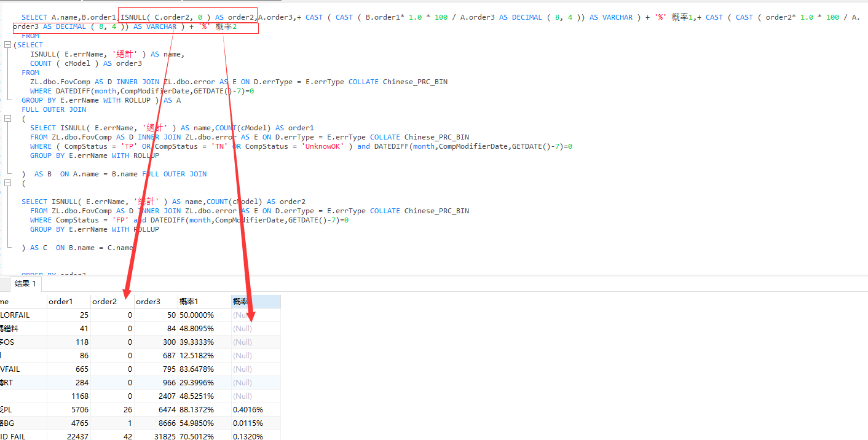
Task: Click the order1 cell showing 41
Action: pos(69,328)
